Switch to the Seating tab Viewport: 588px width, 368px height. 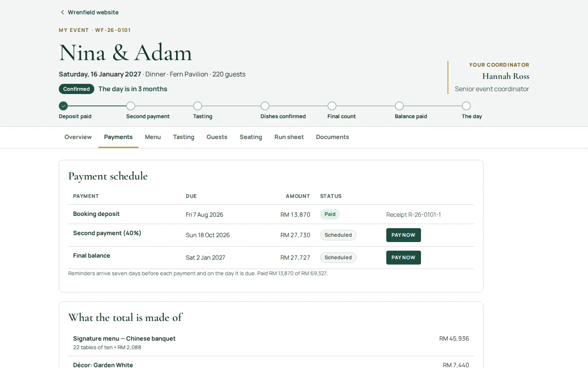[251, 137]
